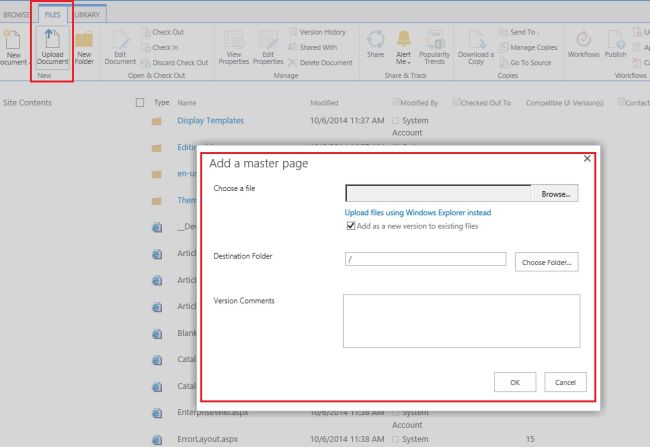The image size is (650, 447).
Task: Sort by the Modified By column header
Action: tap(419, 102)
